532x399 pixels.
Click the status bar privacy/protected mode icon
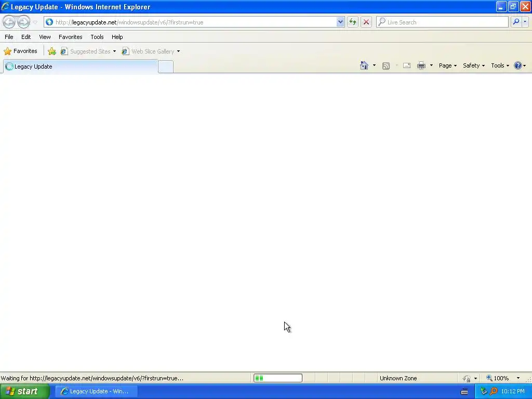[467, 378]
